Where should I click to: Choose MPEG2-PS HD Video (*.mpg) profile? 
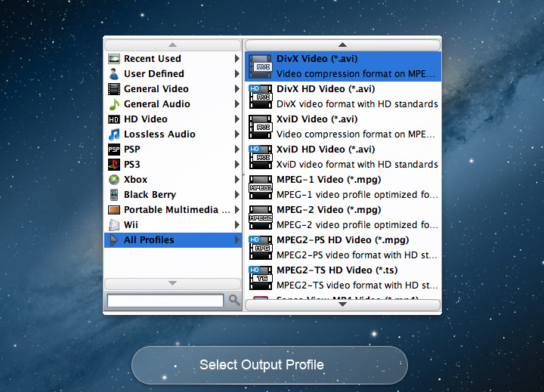pyautogui.click(x=343, y=247)
